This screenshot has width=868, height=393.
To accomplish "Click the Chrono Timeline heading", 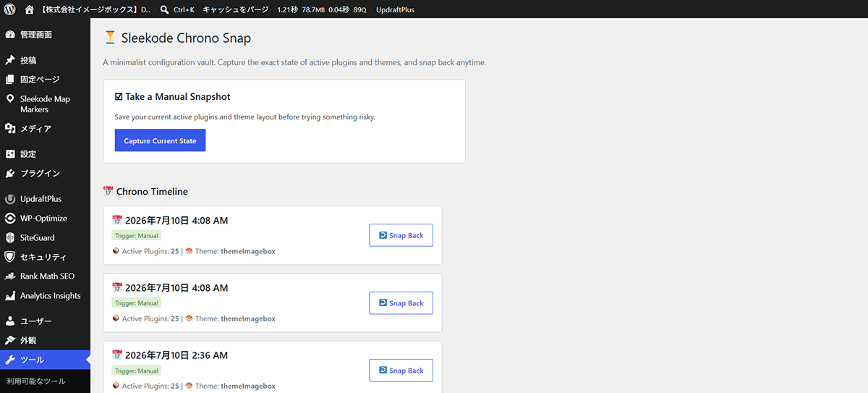I will point(152,192).
